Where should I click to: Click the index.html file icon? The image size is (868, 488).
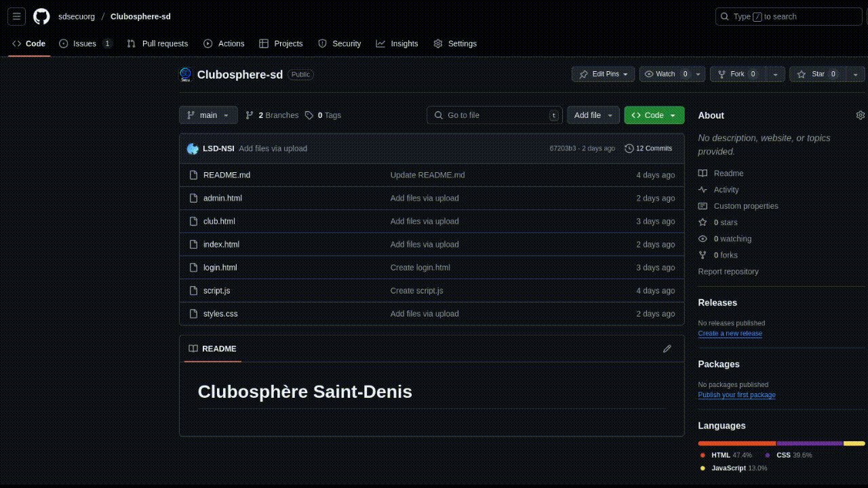click(193, 244)
